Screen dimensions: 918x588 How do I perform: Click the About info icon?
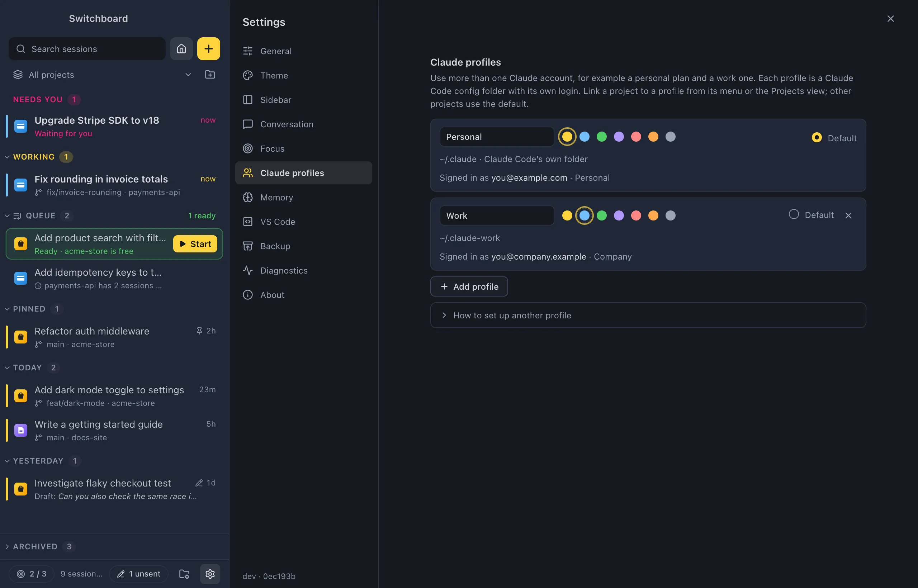click(248, 295)
